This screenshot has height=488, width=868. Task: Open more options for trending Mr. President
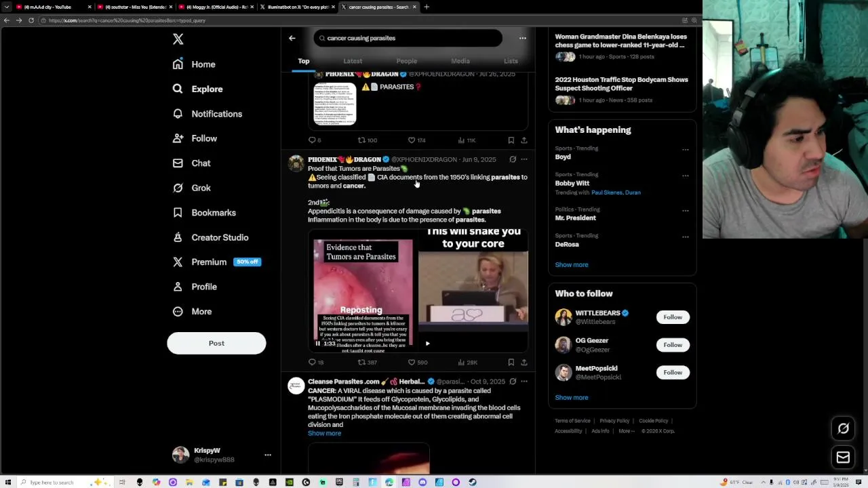coord(685,210)
